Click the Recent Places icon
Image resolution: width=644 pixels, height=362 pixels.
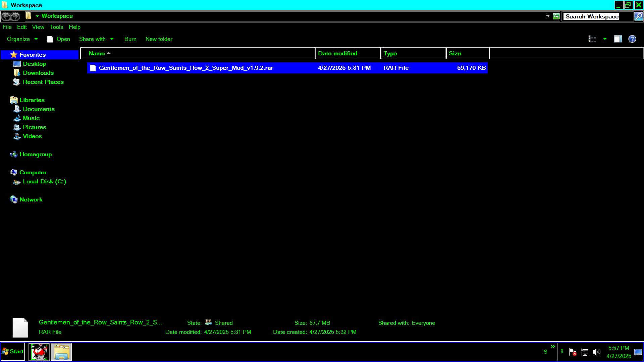(x=17, y=82)
